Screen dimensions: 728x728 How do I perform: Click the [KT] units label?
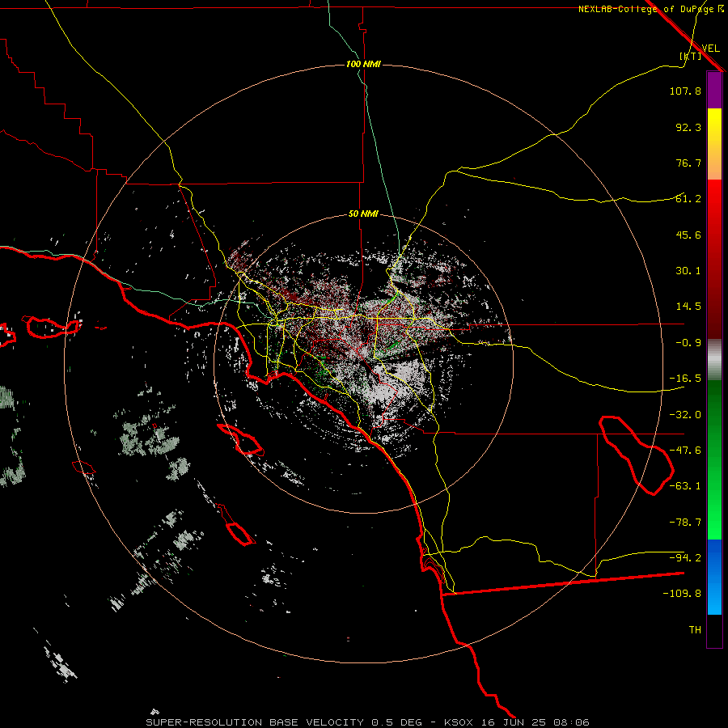[691, 56]
